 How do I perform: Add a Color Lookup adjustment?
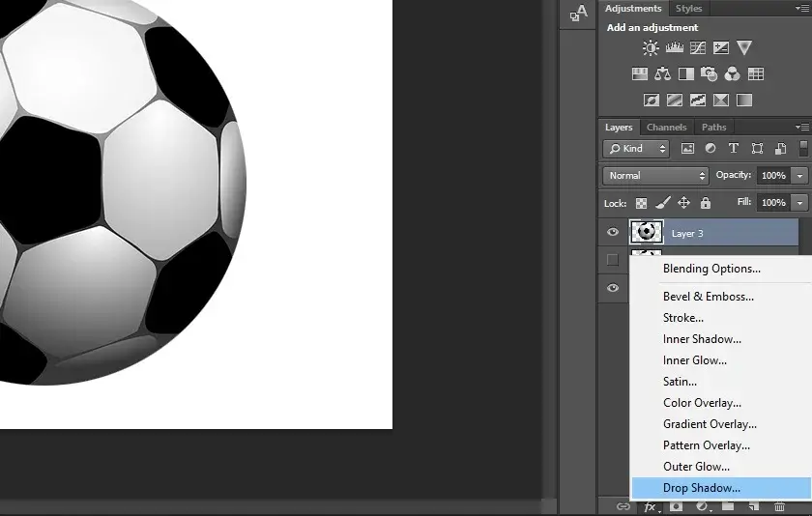click(x=756, y=74)
